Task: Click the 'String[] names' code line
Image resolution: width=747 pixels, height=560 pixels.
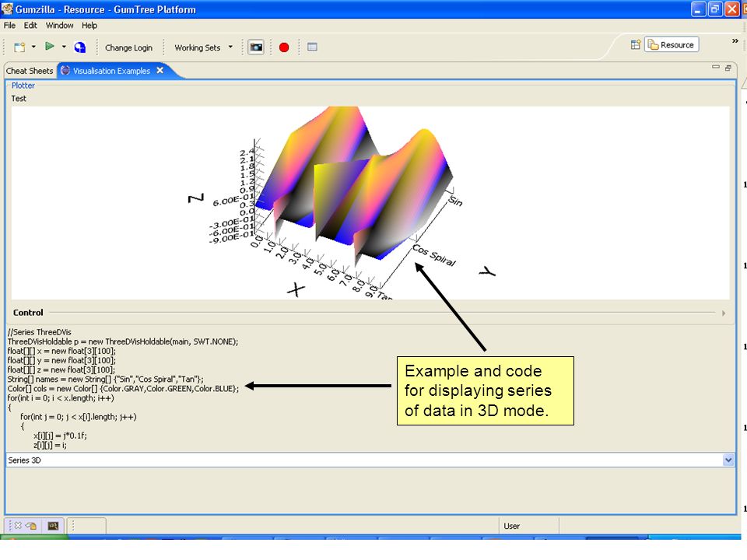Action: point(105,379)
